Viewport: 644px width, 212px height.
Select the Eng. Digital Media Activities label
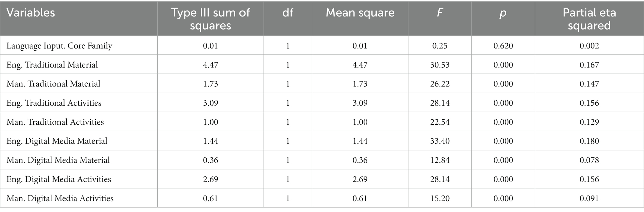click(59, 179)
